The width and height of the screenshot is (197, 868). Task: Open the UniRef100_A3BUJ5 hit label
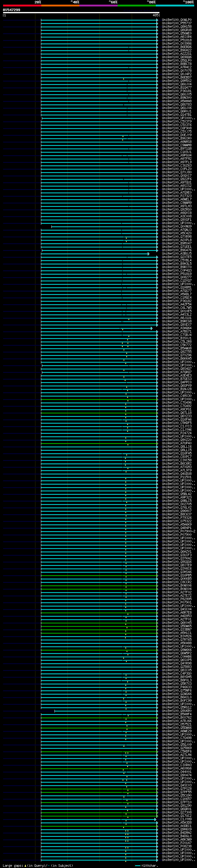(x=176, y=253)
